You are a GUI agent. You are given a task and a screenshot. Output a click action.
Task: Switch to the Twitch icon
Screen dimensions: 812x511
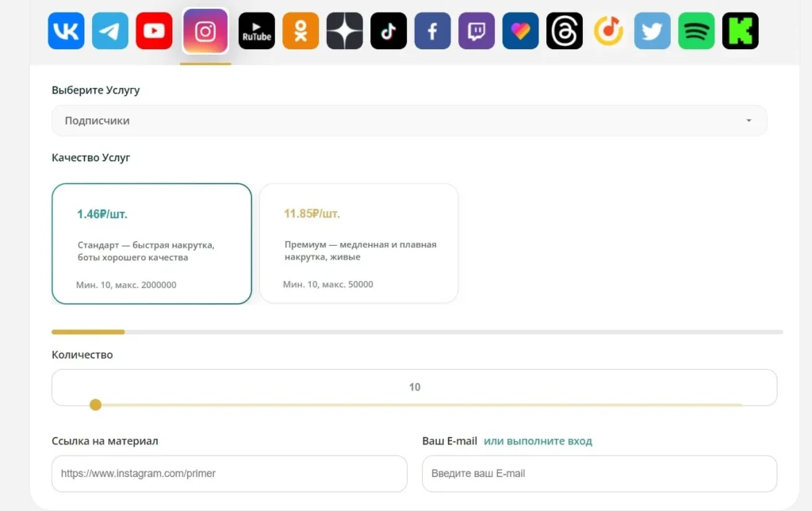477,31
